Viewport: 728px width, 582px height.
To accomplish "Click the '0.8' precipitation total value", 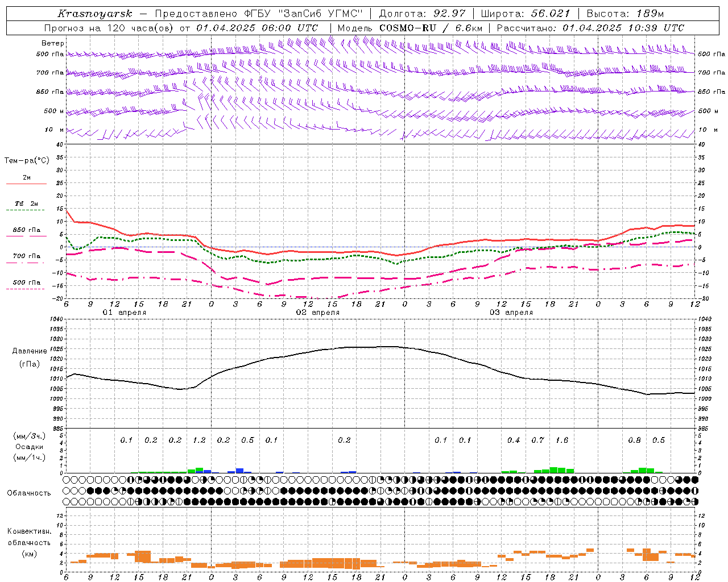I will point(635,440).
